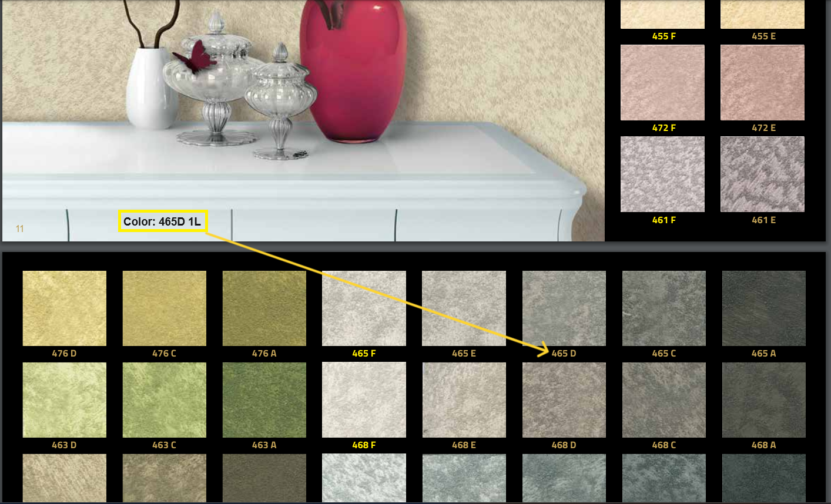This screenshot has height=504, width=831.
Task: Click the 472 E swatch
Action: click(x=762, y=83)
